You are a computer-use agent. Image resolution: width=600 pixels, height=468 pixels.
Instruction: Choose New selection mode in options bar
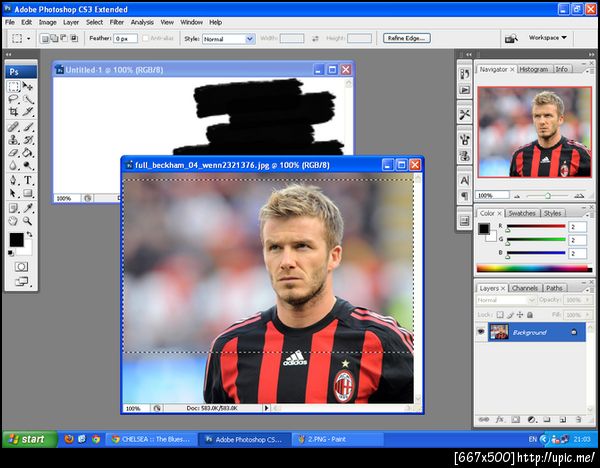coord(45,38)
